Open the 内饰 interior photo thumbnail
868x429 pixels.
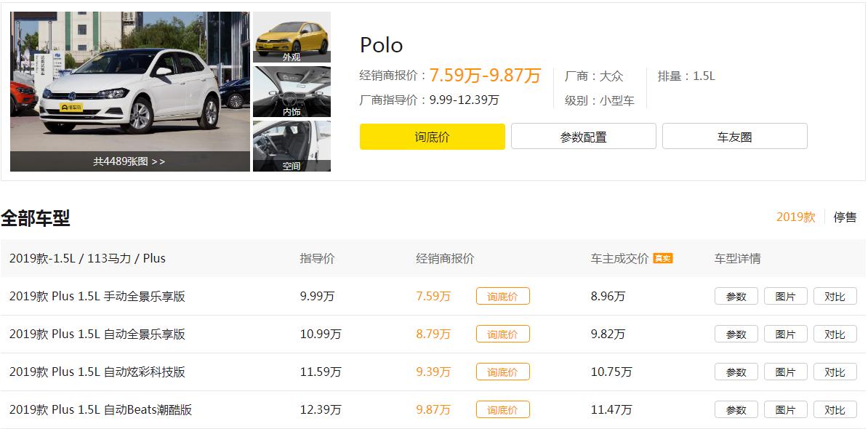coord(291,90)
